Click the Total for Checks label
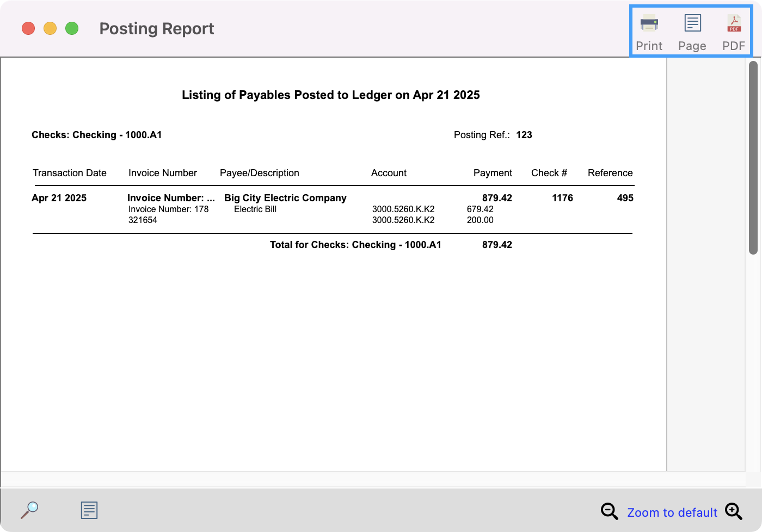The height and width of the screenshot is (532, 762). (355, 245)
